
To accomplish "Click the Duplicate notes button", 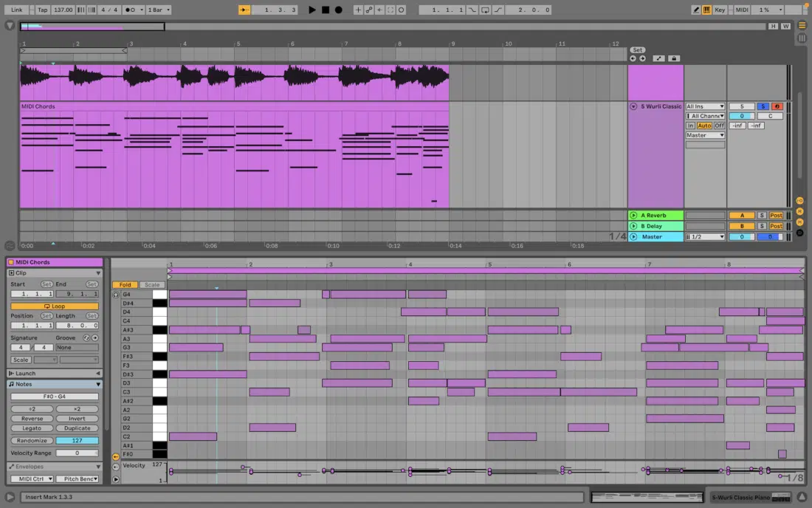I will 78,428.
